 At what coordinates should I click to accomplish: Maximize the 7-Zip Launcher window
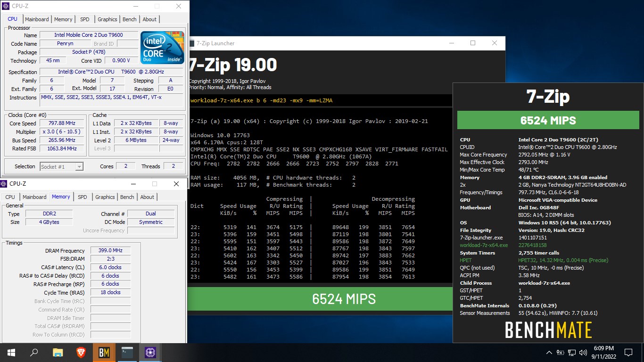[473, 43]
